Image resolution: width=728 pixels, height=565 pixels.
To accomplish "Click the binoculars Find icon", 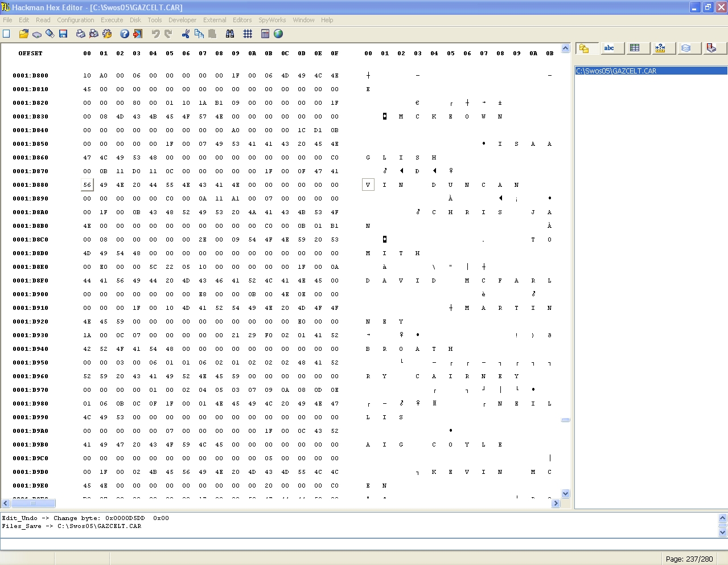I will [230, 34].
